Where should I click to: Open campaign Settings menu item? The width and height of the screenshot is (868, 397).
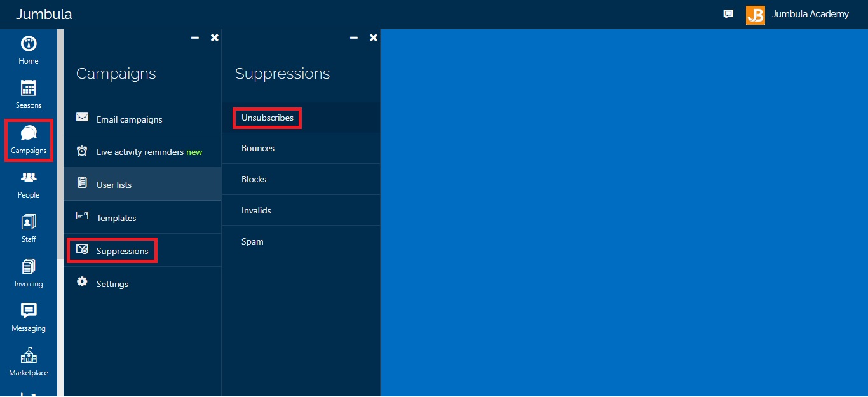point(142,284)
